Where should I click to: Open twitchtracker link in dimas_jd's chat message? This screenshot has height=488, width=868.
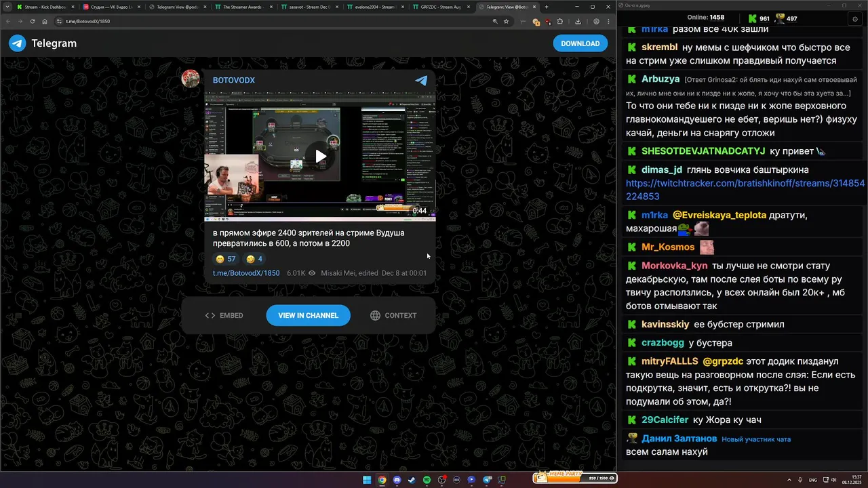point(745,190)
